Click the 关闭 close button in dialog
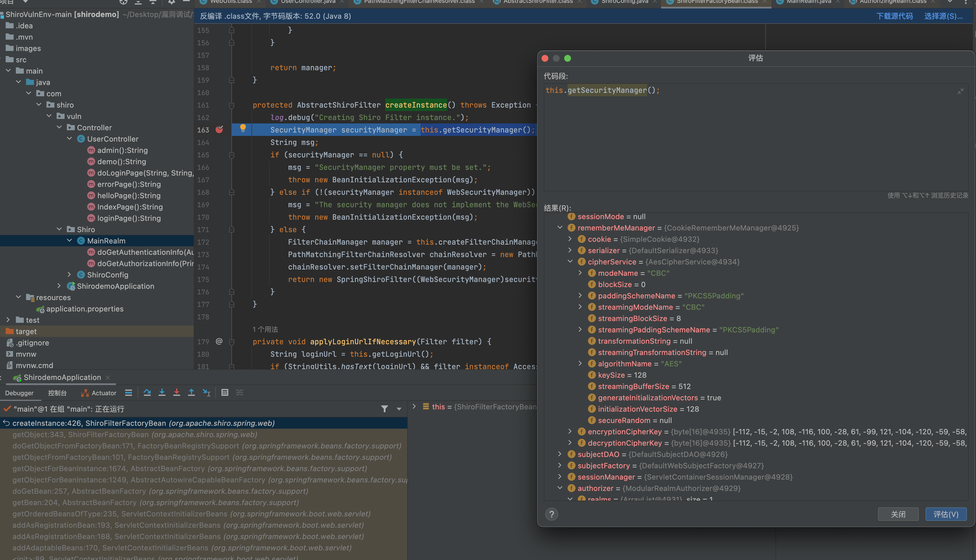Viewport: 976px width, 560px height. pyautogui.click(x=898, y=514)
